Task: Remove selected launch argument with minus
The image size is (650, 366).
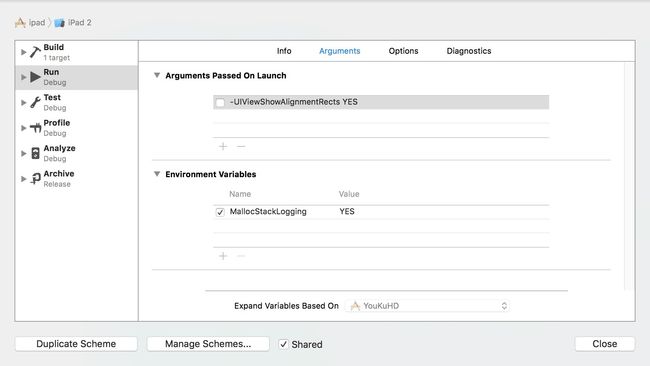Action: pos(241,146)
